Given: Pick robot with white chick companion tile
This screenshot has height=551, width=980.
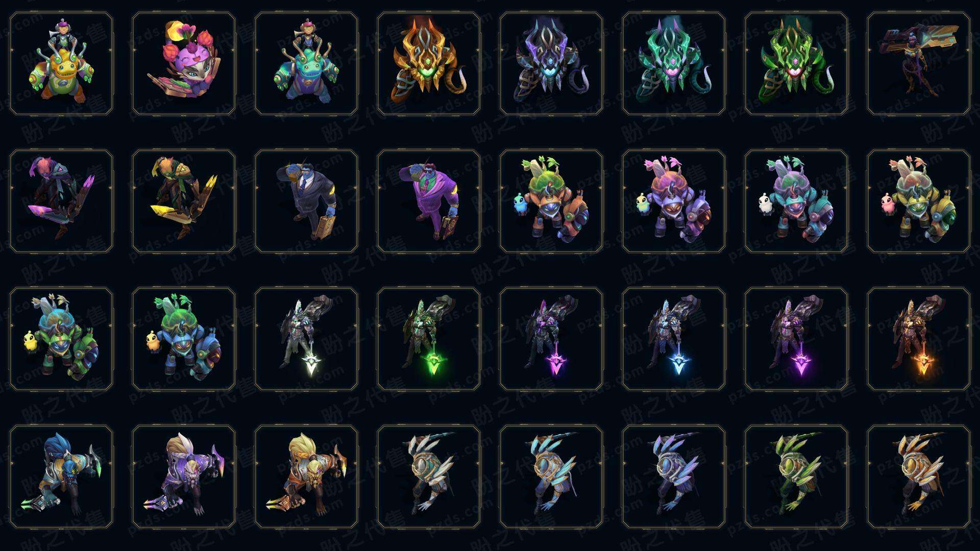Looking at the screenshot, I should [796, 201].
